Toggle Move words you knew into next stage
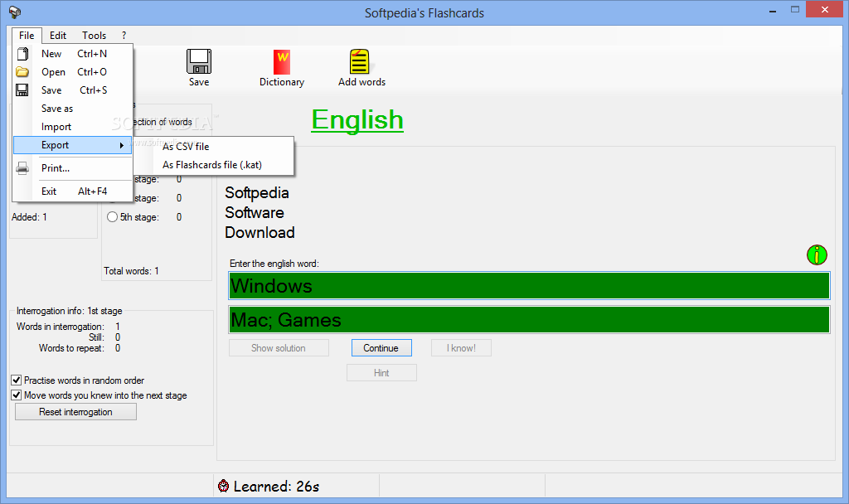This screenshot has height=504, width=849. [x=17, y=395]
